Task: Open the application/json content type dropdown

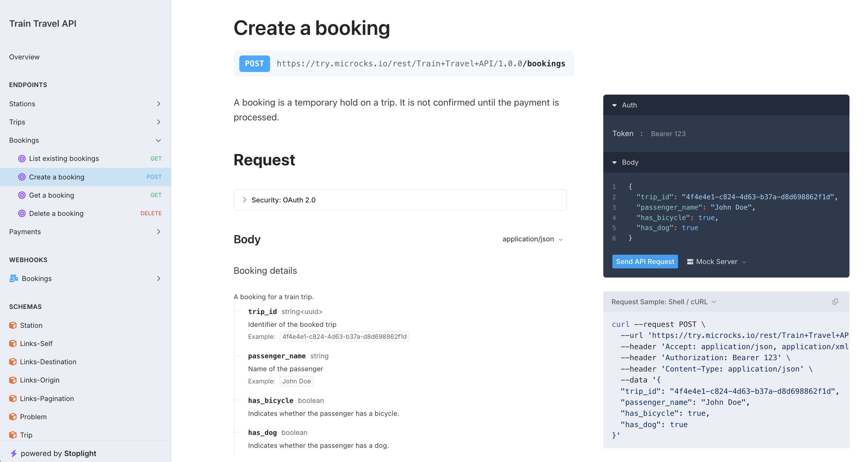Action: pyautogui.click(x=532, y=239)
